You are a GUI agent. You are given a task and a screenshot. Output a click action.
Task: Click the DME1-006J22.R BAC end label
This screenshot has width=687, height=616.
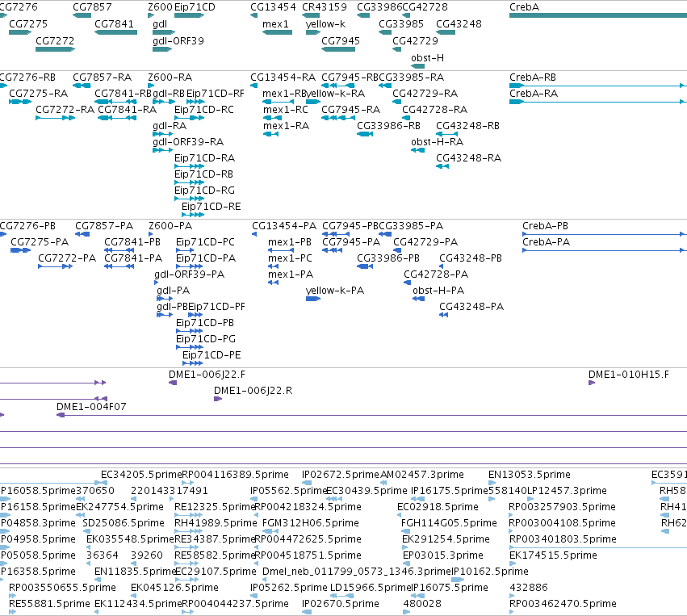point(253,391)
